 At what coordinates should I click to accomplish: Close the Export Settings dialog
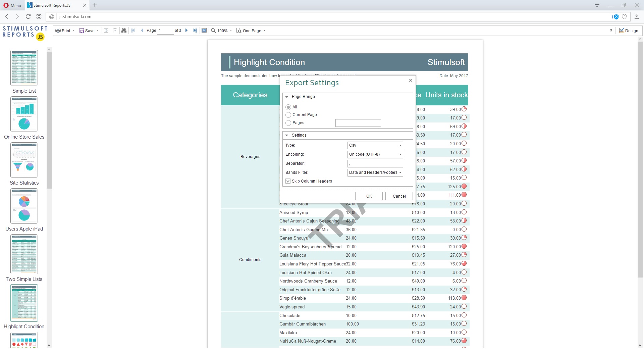coord(410,80)
